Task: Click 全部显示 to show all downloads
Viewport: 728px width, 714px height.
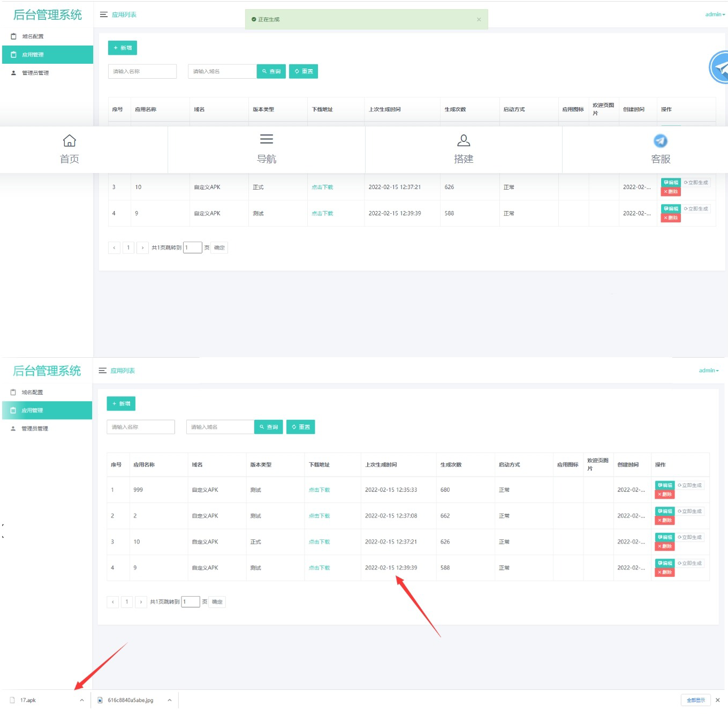Action: 696,700
